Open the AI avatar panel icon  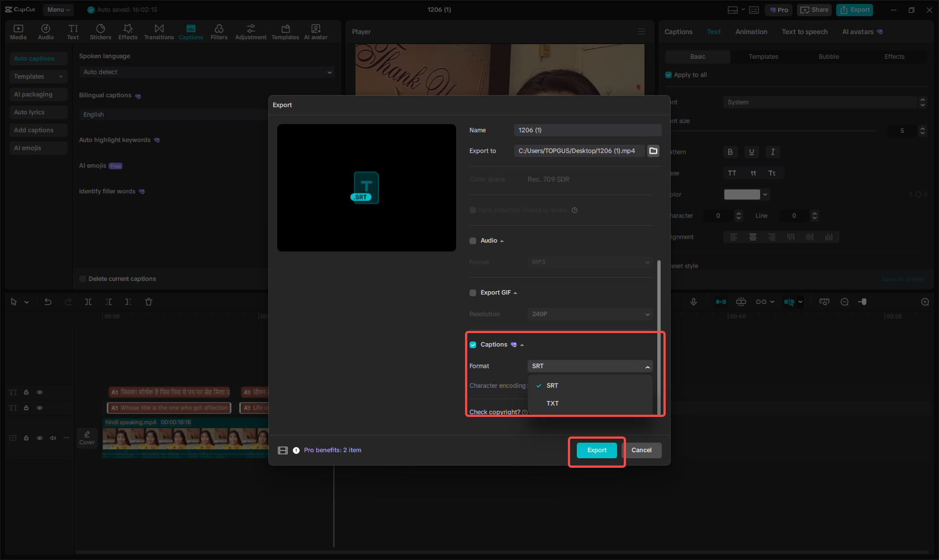[x=316, y=32]
